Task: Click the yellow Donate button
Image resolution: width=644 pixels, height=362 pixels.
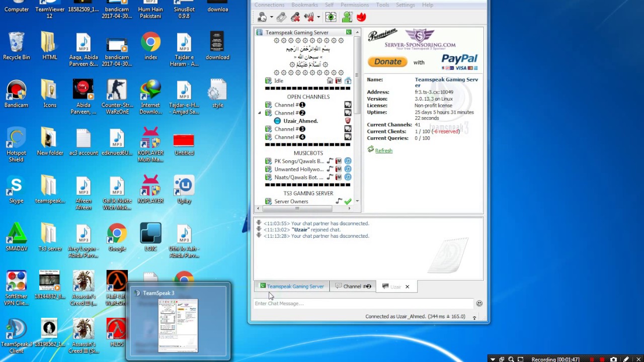Action: point(387,61)
